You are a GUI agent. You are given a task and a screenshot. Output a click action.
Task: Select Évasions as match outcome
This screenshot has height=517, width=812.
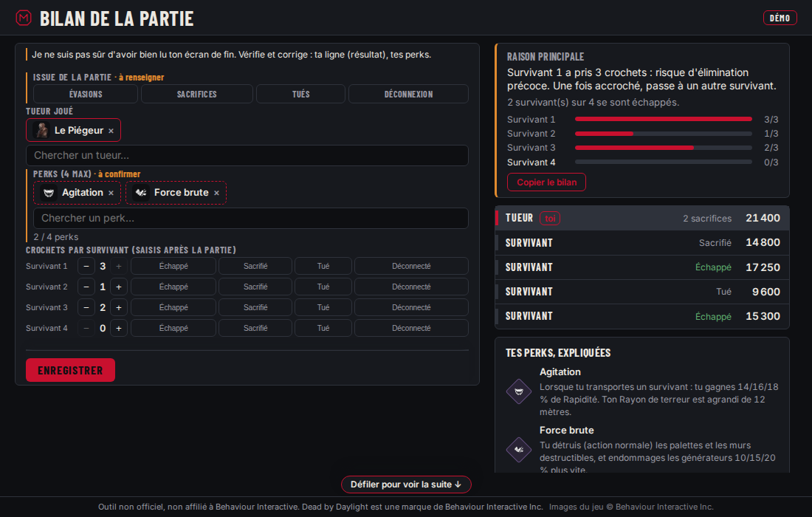click(x=86, y=95)
